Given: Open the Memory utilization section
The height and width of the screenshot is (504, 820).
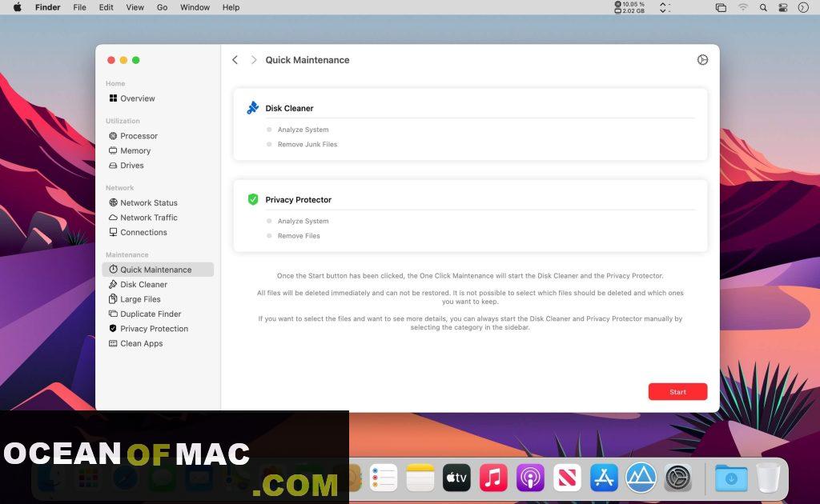Looking at the screenshot, I should pos(130,150).
